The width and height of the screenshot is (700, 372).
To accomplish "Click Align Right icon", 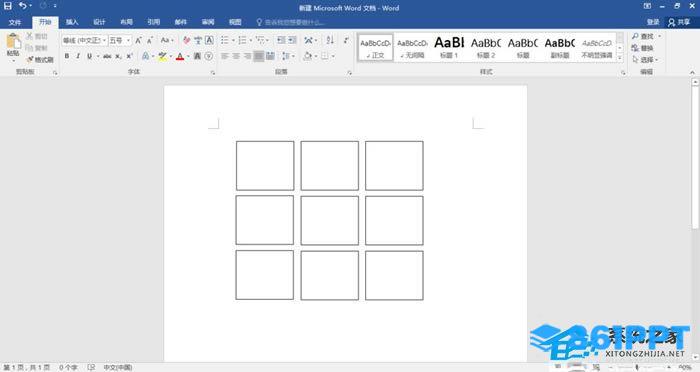I will (247, 56).
